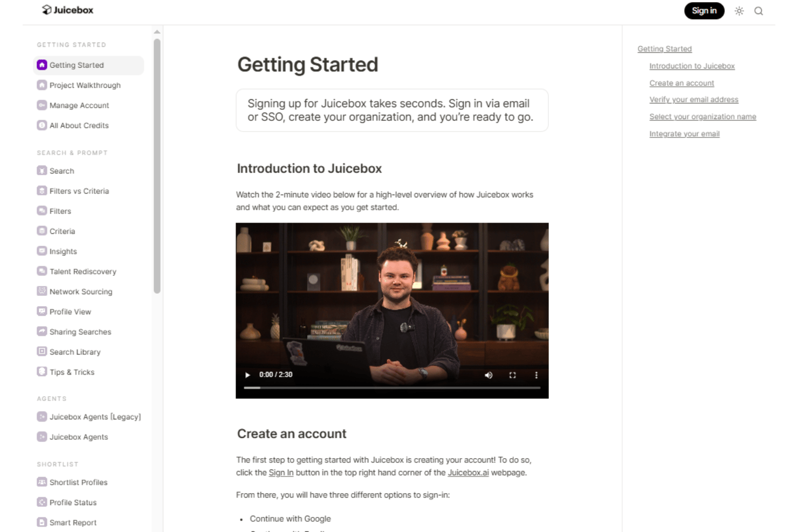
Task: Click the Filters vs Criteria icon
Action: click(42, 191)
